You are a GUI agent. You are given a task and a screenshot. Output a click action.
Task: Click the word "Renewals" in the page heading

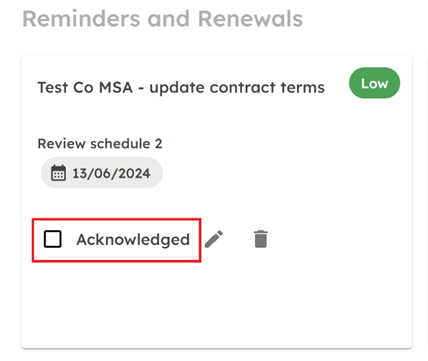click(250, 19)
